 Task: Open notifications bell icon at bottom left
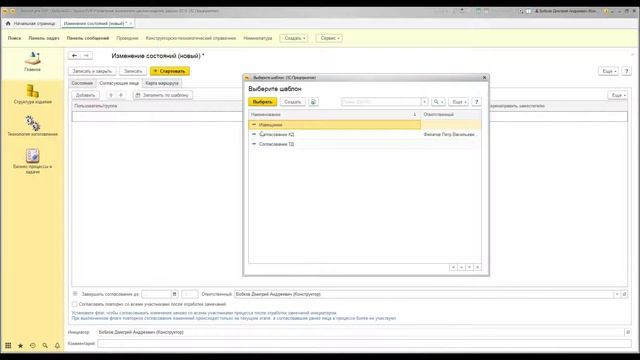coord(57,345)
